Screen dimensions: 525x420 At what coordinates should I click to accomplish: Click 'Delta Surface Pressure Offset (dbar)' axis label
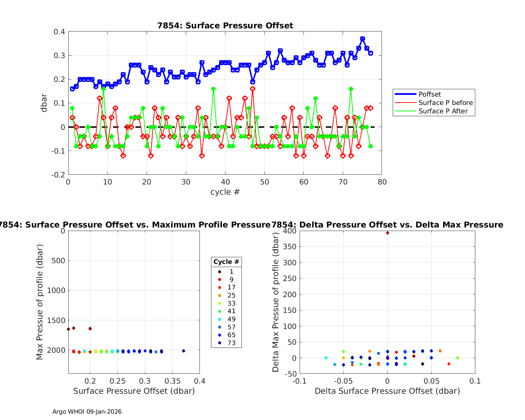click(387, 391)
